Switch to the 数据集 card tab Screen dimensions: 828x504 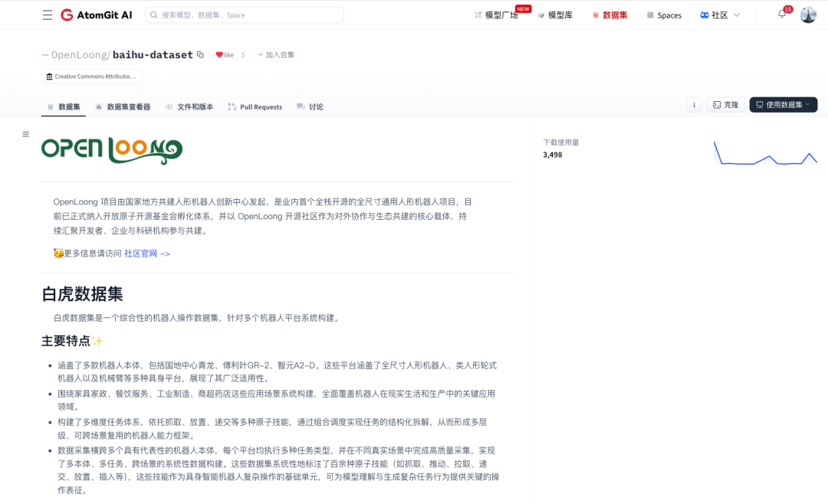point(64,106)
